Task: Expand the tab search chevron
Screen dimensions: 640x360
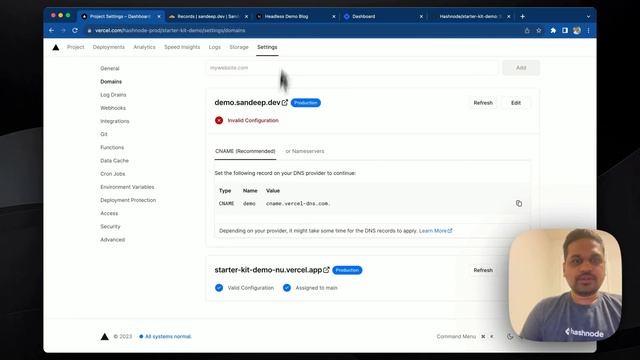Action: pos(588,17)
